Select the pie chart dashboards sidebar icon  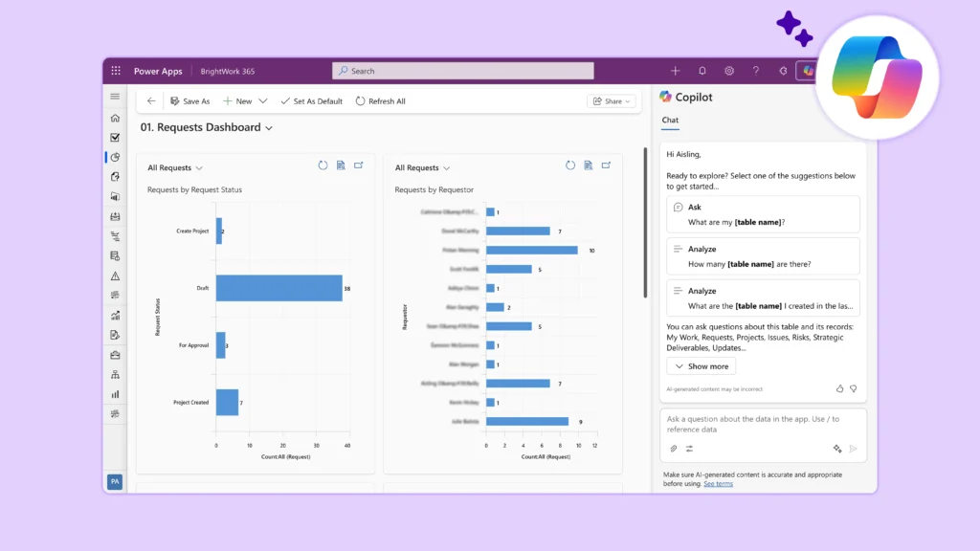click(x=115, y=158)
